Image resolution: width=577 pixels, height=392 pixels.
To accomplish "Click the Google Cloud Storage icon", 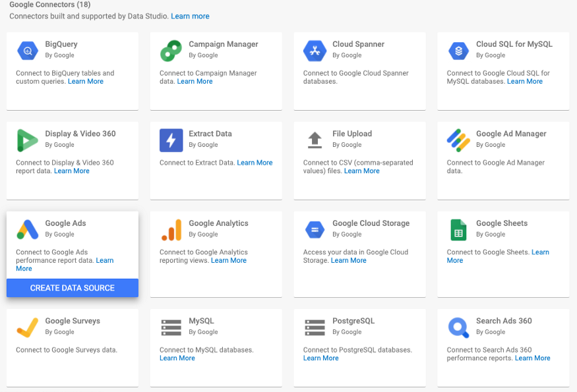I will [x=315, y=229].
